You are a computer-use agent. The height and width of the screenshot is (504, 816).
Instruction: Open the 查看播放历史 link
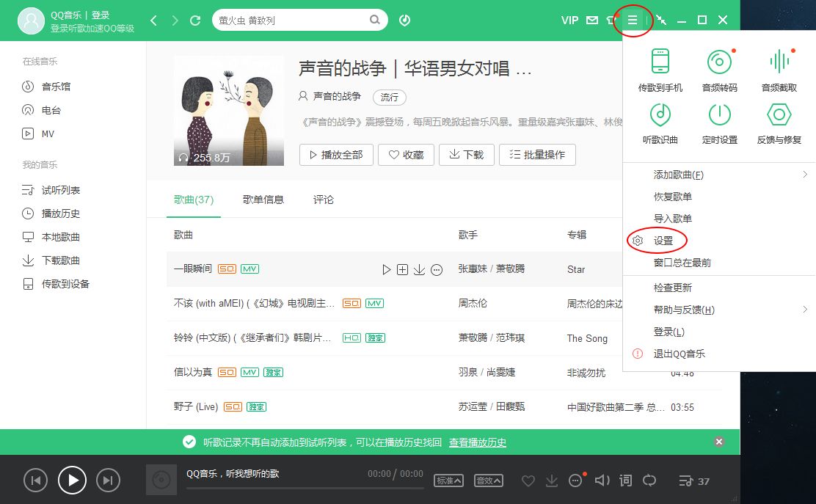(x=478, y=442)
